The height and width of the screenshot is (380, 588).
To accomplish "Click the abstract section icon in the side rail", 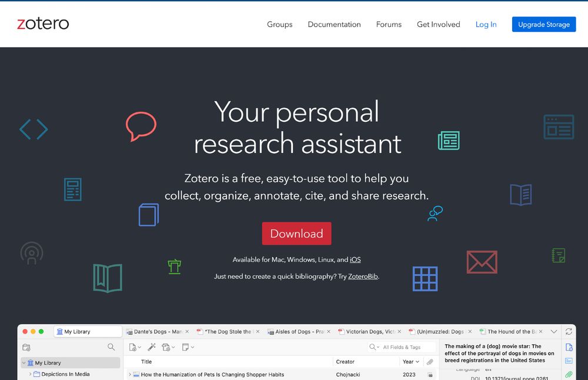I will (x=569, y=361).
